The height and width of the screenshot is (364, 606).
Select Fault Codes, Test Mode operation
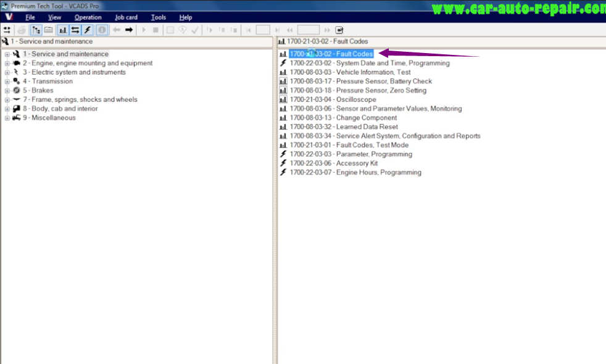[349, 145]
